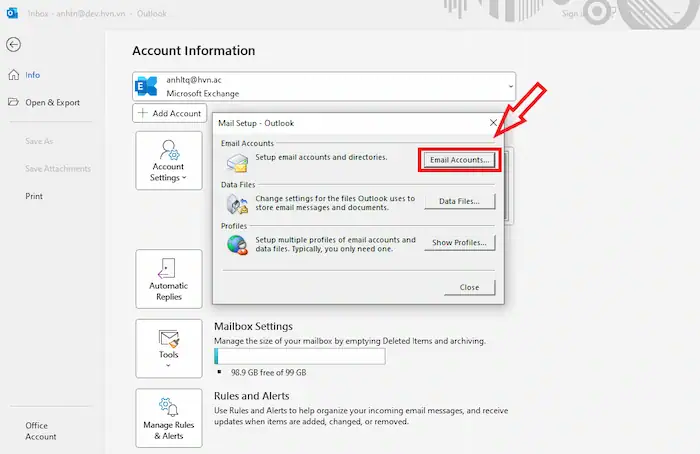This screenshot has height=454, width=700.
Task: Click the Add Account button
Action: [x=170, y=113]
